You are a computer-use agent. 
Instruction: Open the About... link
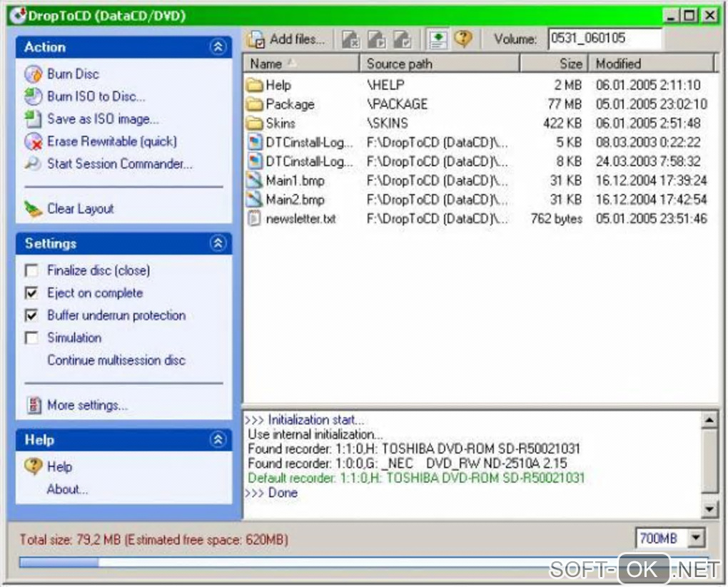click(67, 489)
